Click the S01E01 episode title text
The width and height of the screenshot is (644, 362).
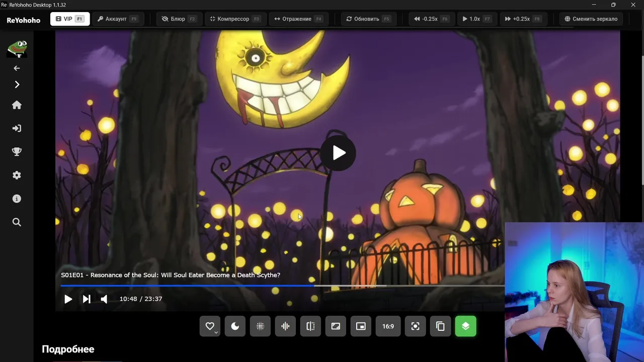(171, 275)
